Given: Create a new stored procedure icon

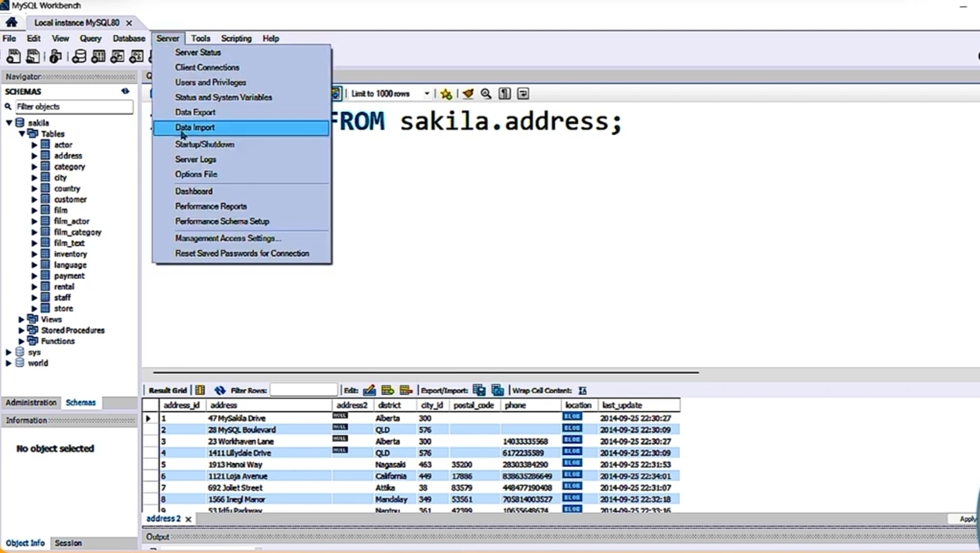Looking at the screenshot, I should coord(136,57).
